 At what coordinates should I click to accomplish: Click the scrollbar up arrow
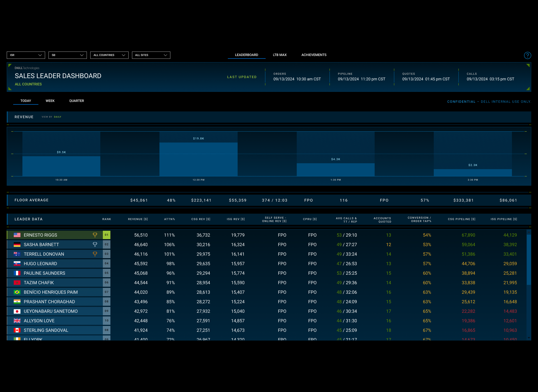click(529, 232)
